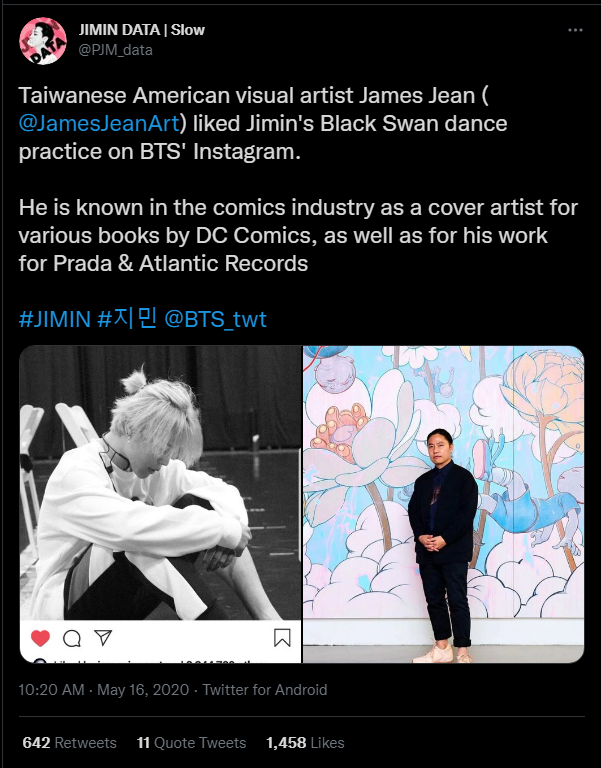Open the three-dot more options menu
This screenshot has height=768, width=601.
point(575,30)
